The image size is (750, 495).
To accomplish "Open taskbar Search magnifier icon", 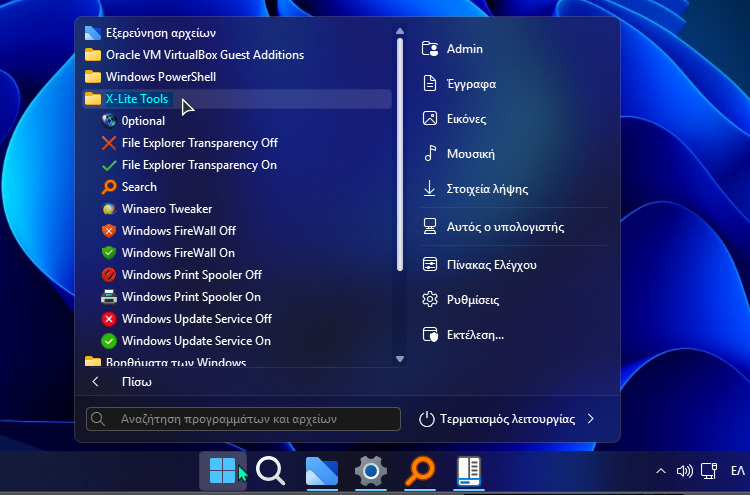I will [271, 471].
